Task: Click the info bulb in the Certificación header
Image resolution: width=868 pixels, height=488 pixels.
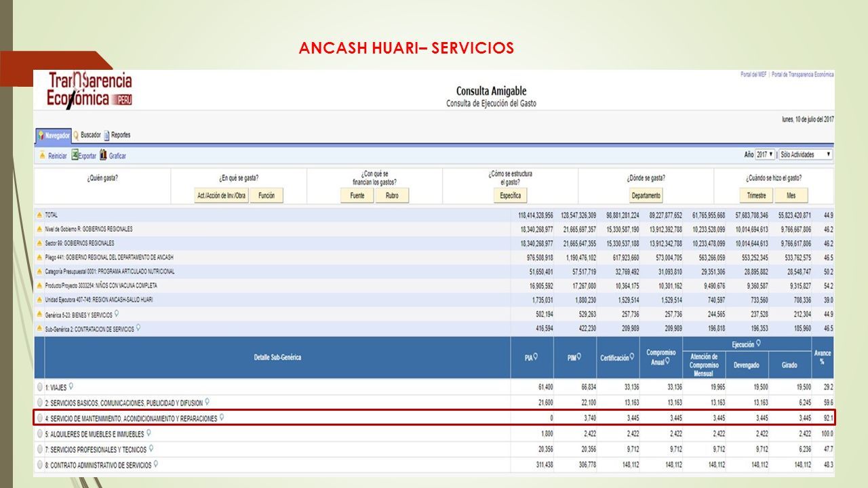Action: coord(632,357)
